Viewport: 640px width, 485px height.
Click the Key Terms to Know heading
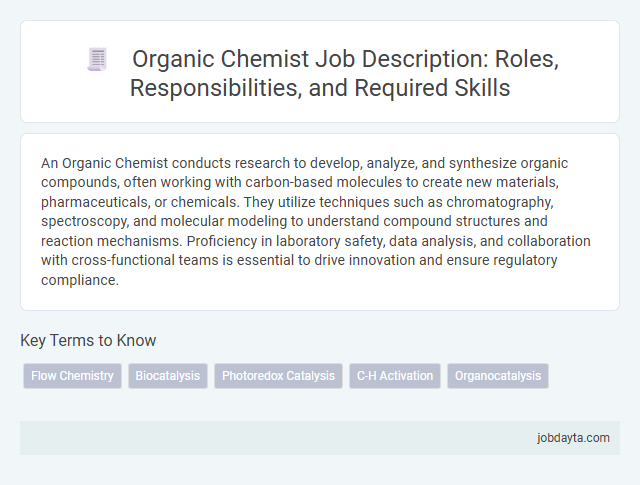click(88, 340)
